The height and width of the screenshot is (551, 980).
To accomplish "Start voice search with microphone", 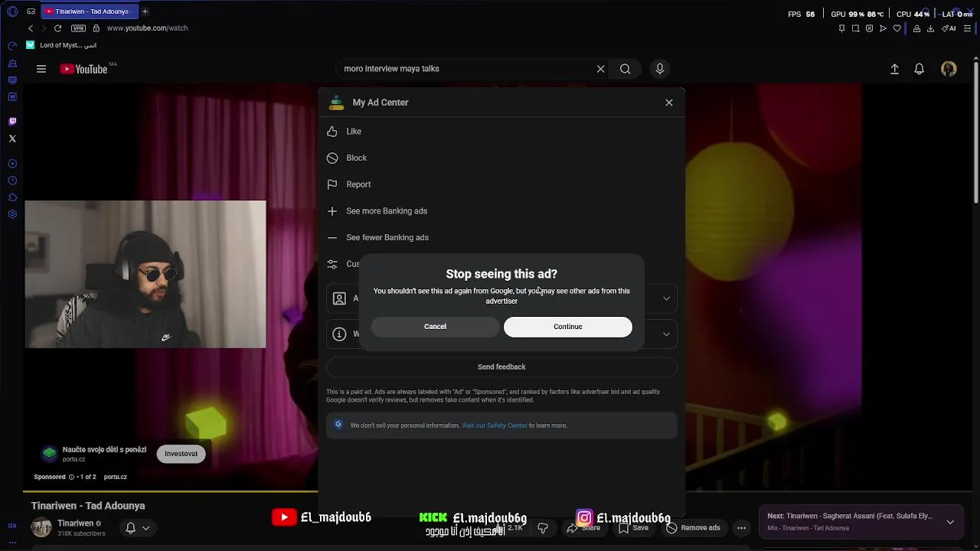I will [660, 69].
